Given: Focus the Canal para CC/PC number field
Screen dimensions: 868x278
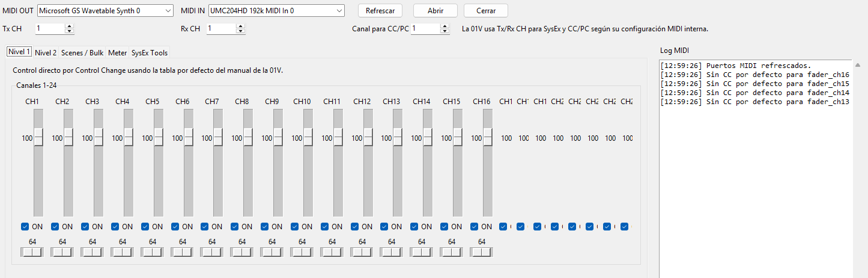Looking at the screenshot, I should [425, 28].
